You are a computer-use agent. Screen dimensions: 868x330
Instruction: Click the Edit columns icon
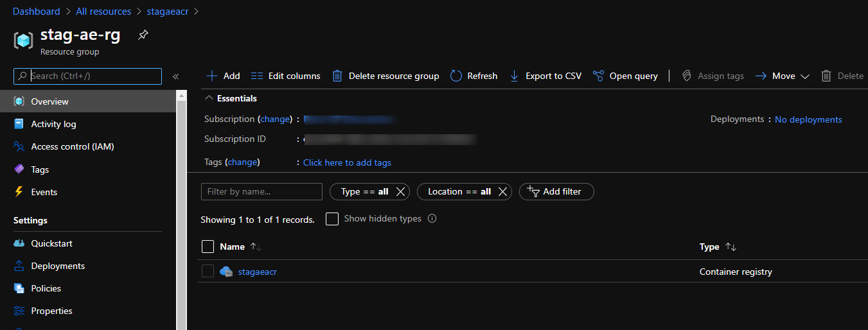(257, 76)
